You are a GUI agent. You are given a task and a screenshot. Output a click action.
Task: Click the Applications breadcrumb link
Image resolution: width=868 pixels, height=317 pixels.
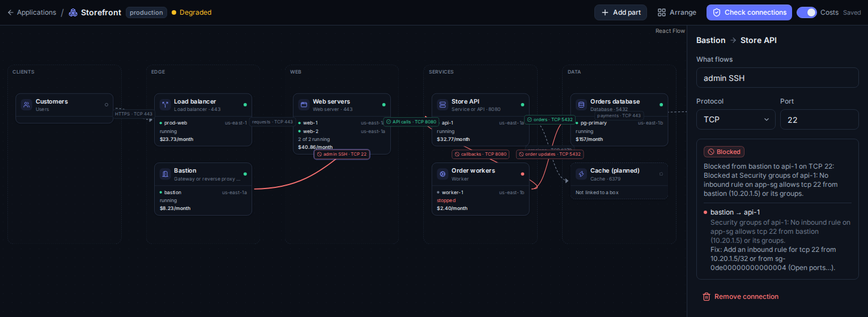36,12
